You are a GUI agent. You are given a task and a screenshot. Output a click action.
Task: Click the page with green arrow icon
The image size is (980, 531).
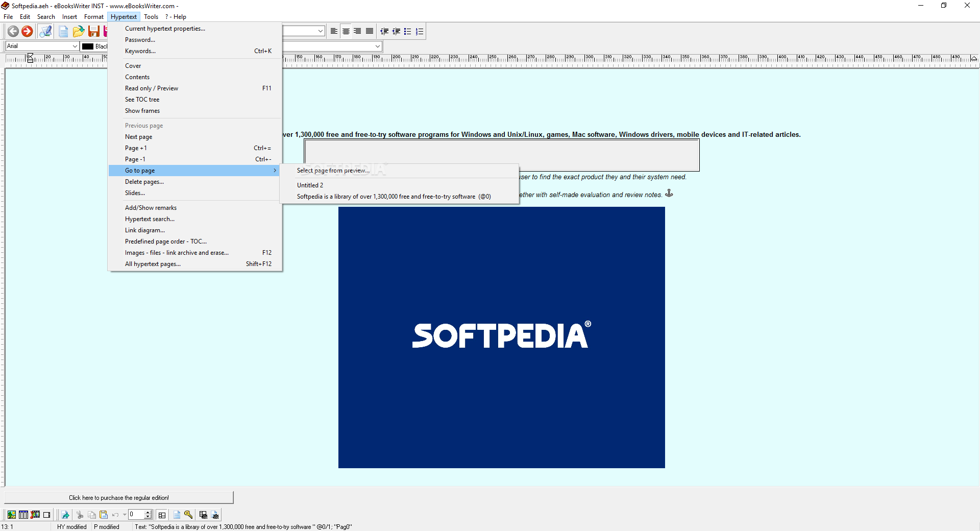click(x=65, y=515)
